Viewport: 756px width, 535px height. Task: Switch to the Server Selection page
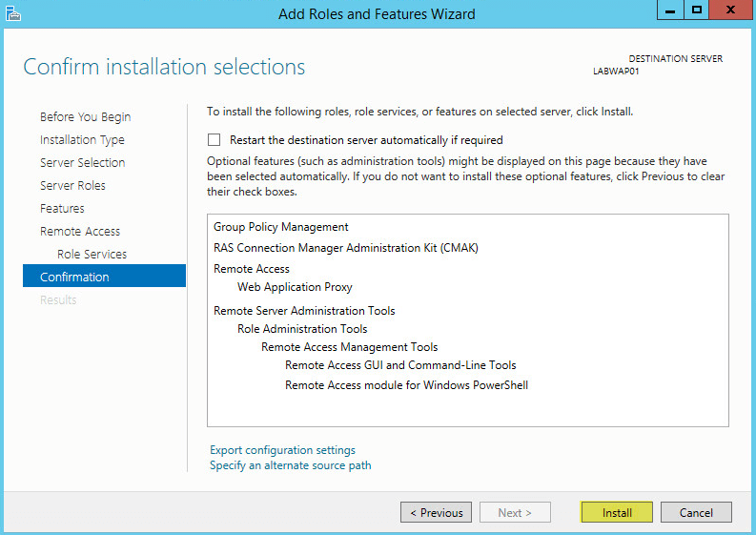point(83,162)
